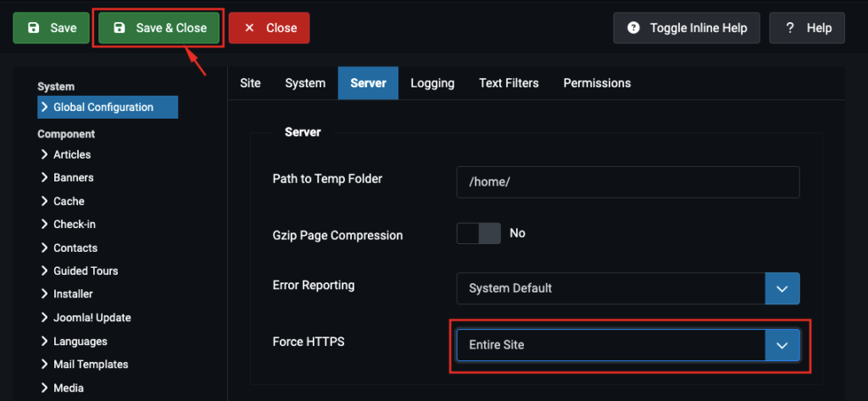Click the No label beside Gzip switch
Viewport: 868px width, 401px height.
tap(517, 233)
